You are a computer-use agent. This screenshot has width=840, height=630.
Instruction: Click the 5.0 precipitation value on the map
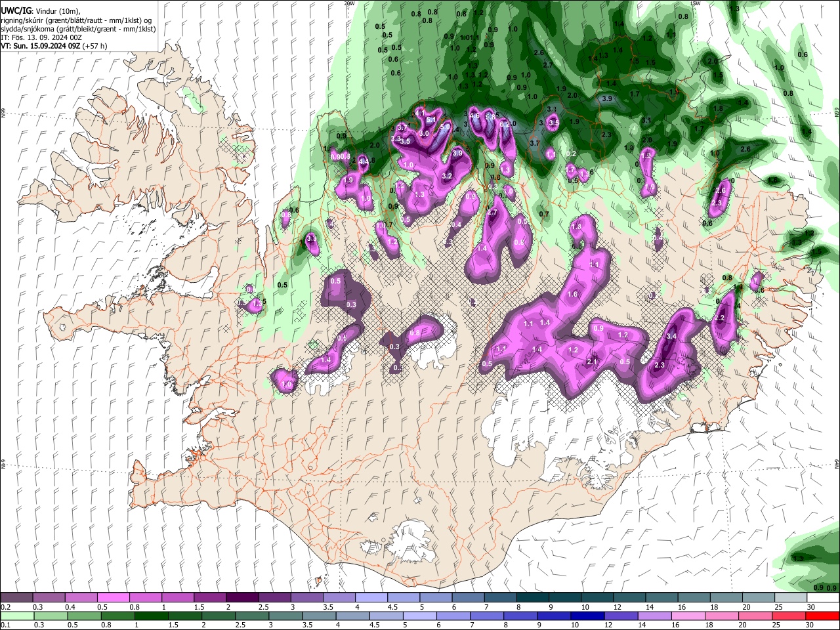[x=445, y=127]
